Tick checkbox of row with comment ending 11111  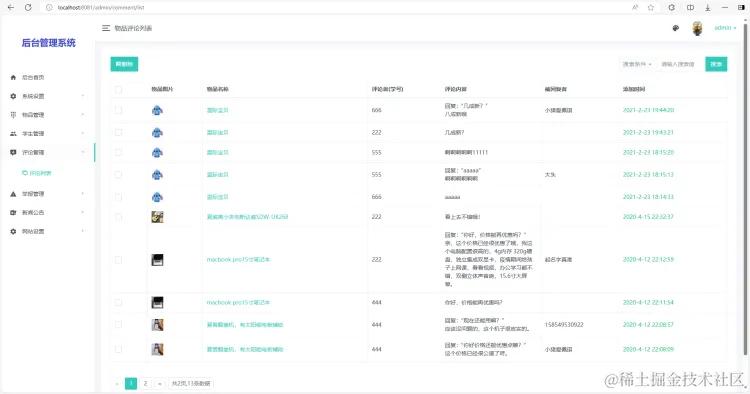[x=118, y=153]
